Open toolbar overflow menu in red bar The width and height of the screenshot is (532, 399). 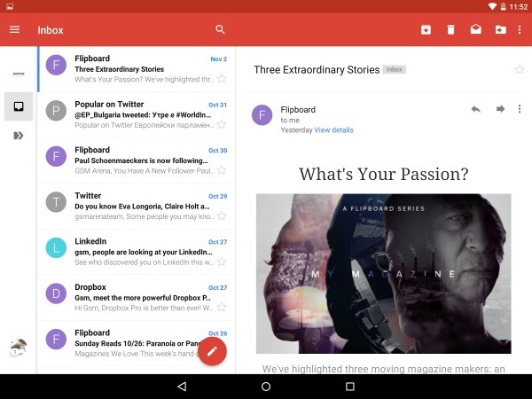click(520, 30)
